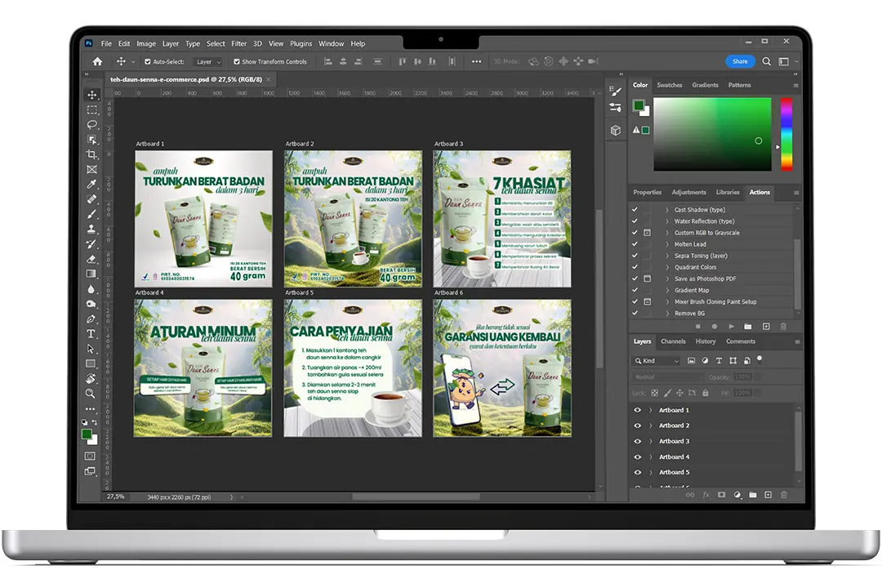Uncheck the Molten Lead action
Screen dimensions: 882x588
[635, 243]
